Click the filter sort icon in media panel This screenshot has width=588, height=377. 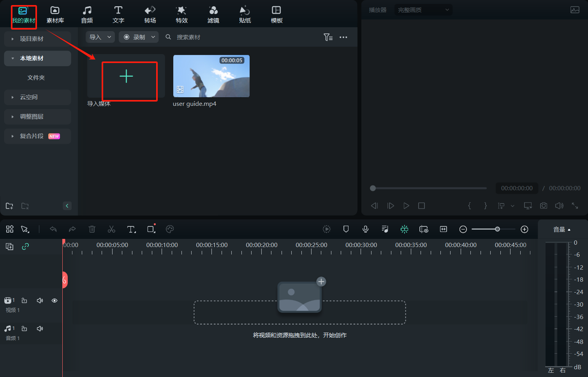328,37
